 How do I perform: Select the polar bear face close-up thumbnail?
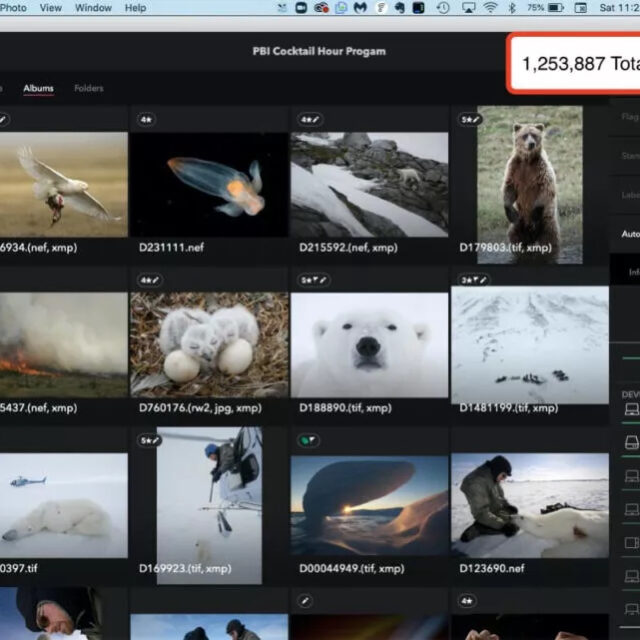coord(369,345)
